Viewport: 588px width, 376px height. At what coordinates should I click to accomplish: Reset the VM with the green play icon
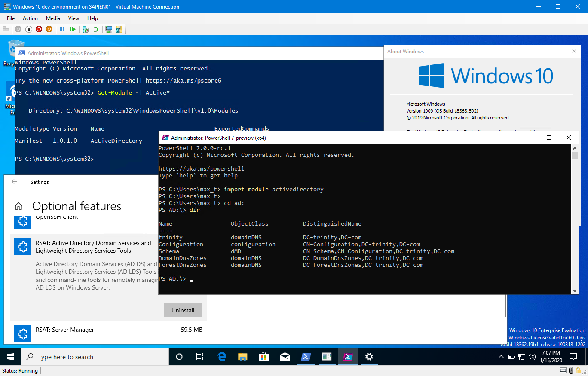(73, 29)
